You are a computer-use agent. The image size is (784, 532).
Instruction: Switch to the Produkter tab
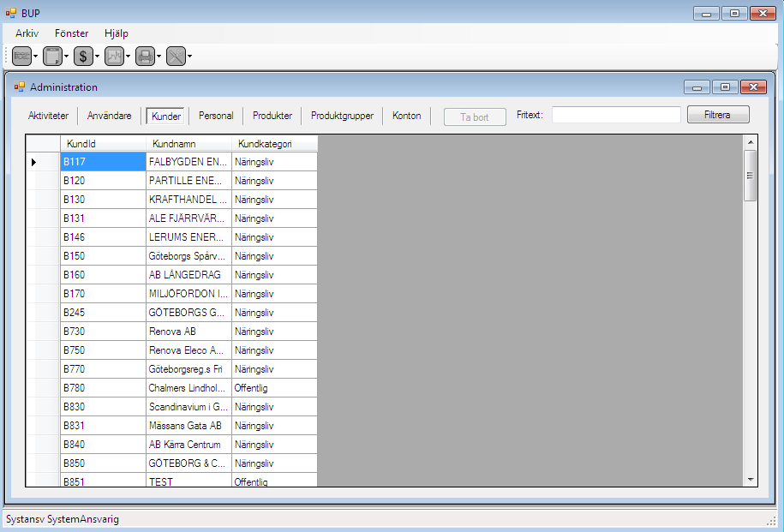point(272,116)
